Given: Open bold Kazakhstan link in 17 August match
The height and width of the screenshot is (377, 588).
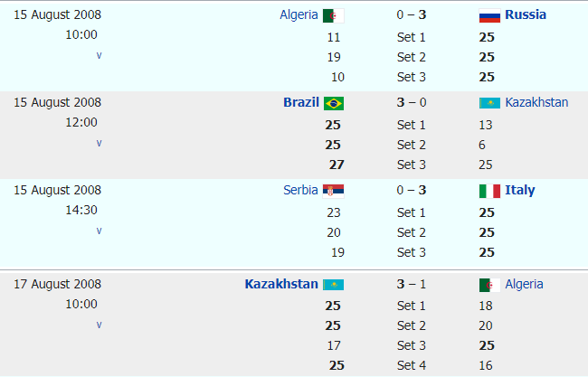Looking at the screenshot, I should [281, 284].
